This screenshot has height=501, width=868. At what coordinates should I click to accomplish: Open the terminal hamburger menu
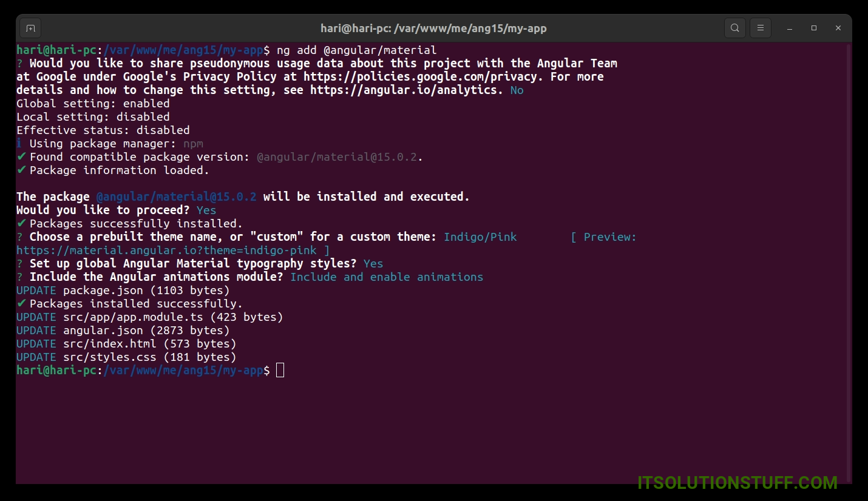coord(761,28)
